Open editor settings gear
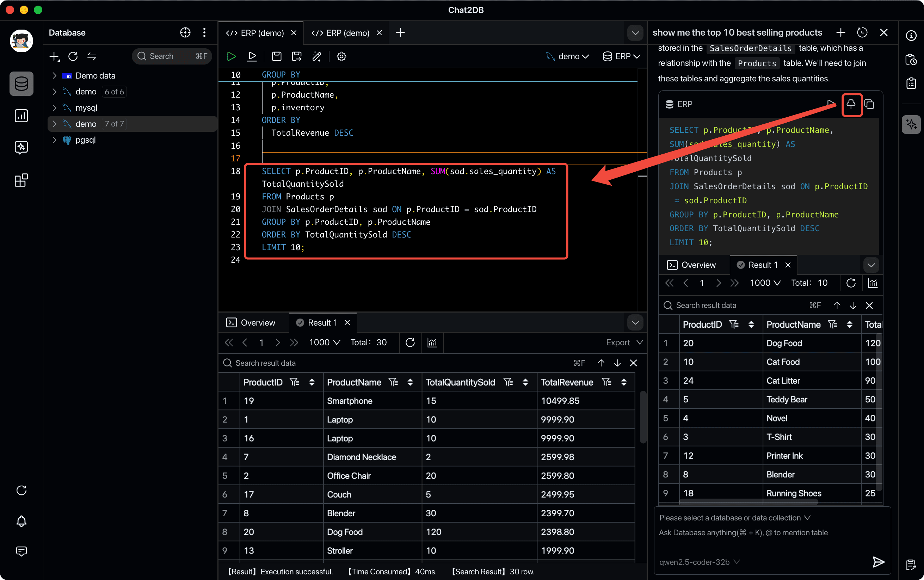 pyautogui.click(x=341, y=56)
